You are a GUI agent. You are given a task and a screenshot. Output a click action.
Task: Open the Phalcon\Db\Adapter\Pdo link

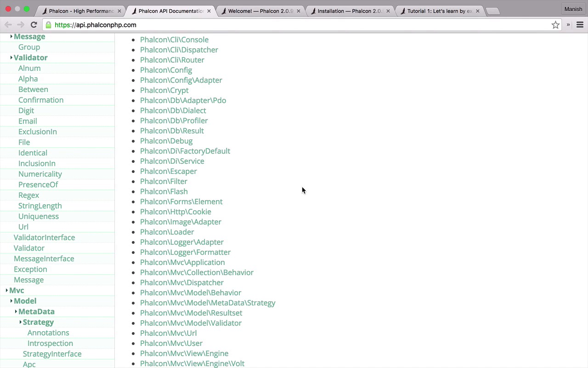183,100
